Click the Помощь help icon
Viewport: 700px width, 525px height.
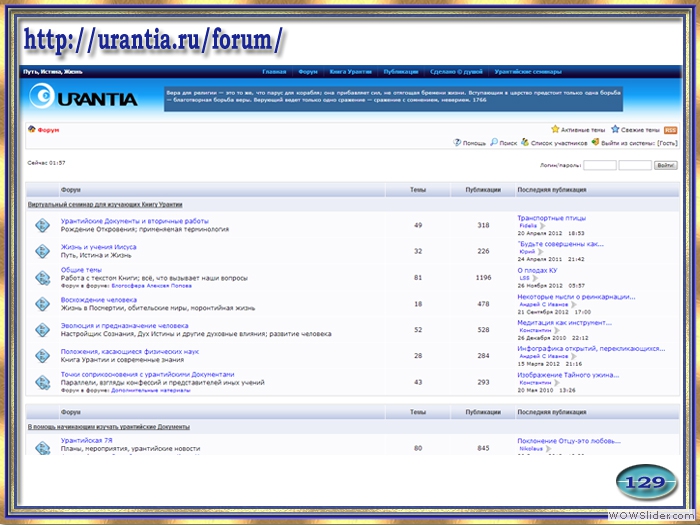tap(457, 142)
